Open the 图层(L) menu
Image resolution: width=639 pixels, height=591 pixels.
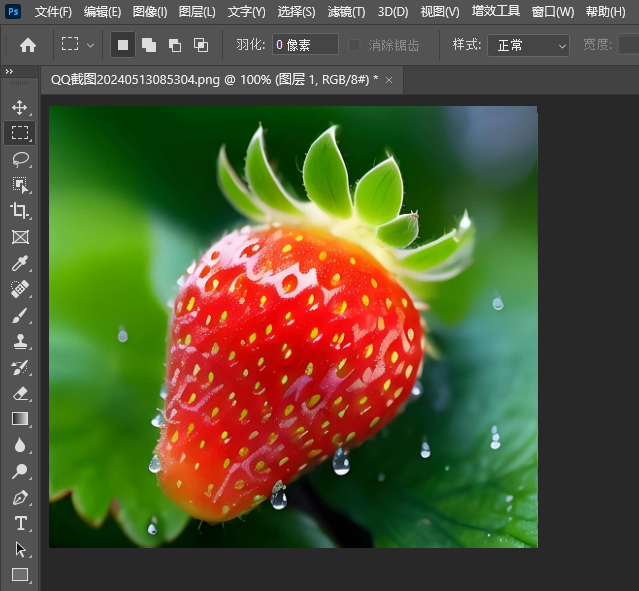[x=197, y=12]
